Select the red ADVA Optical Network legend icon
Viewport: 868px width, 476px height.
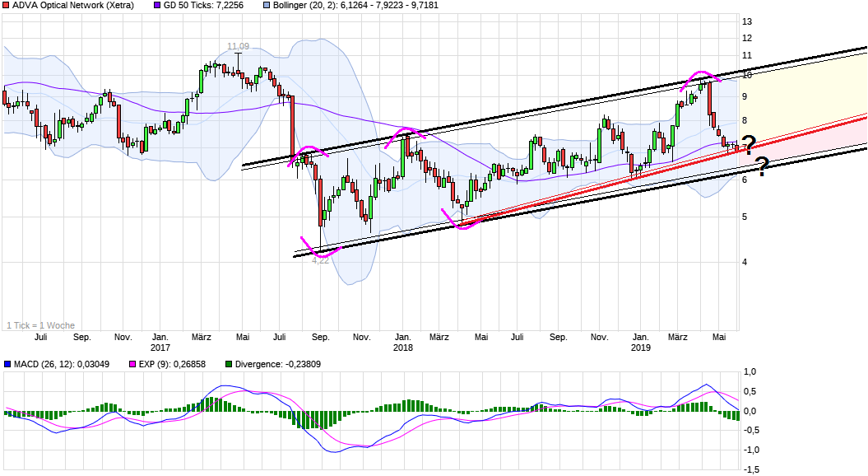click(x=7, y=7)
